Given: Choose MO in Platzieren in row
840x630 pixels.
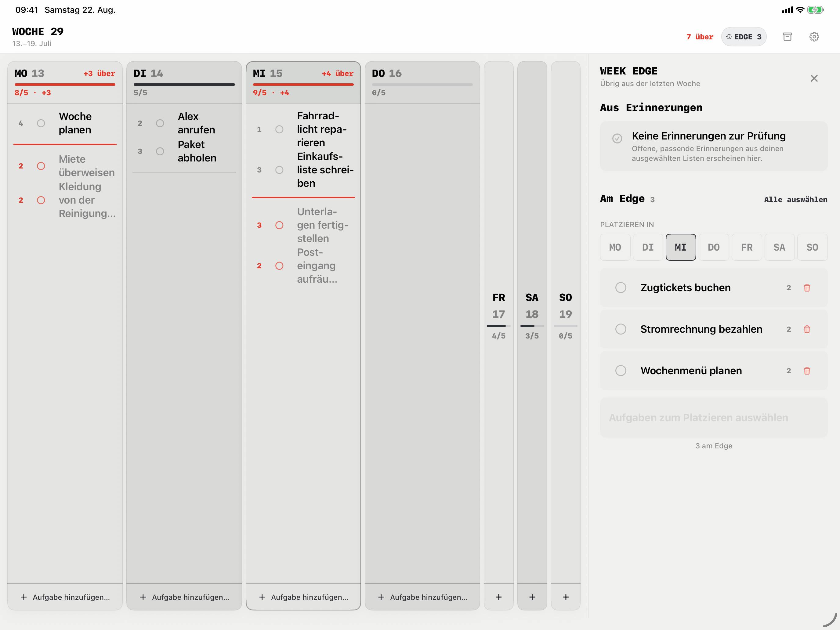Looking at the screenshot, I should pos(615,247).
